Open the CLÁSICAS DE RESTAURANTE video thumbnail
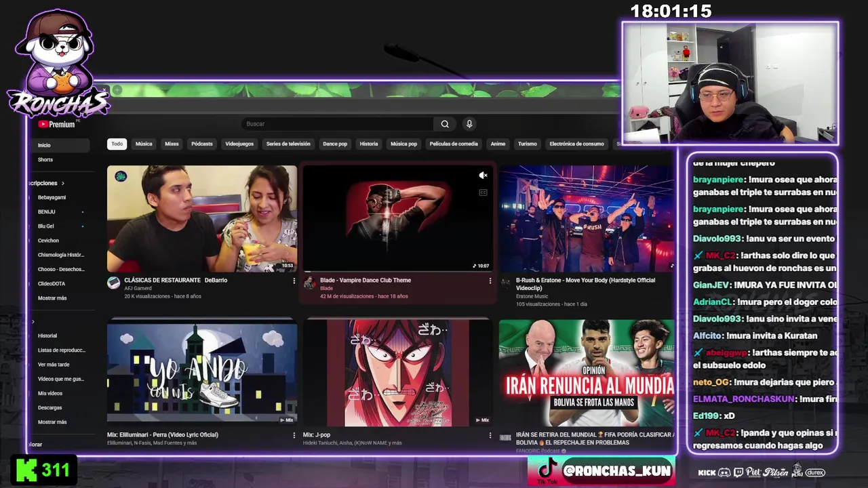This screenshot has height=488, width=868. (202, 219)
